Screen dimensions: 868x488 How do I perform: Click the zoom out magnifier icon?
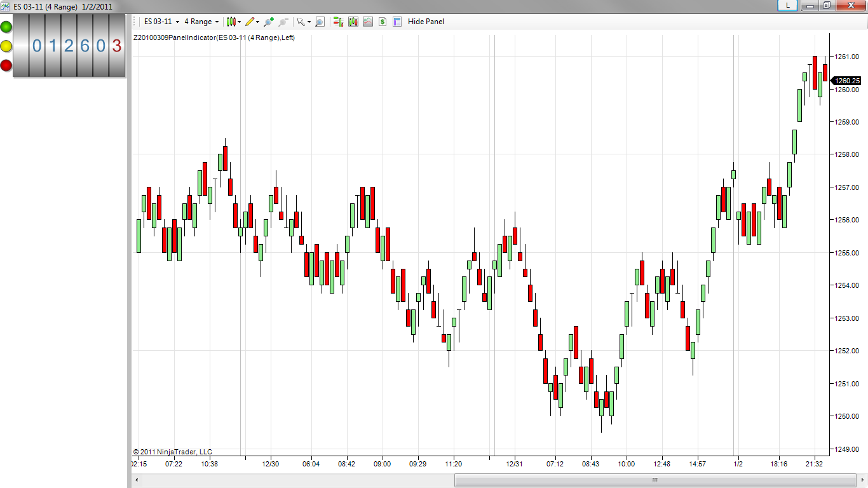283,22
